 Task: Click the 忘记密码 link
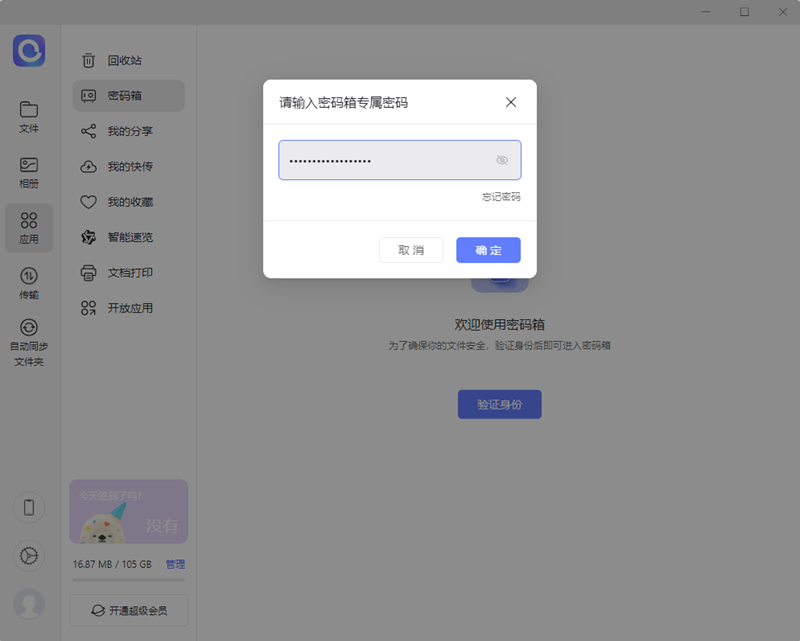click(x=503, y=197)
